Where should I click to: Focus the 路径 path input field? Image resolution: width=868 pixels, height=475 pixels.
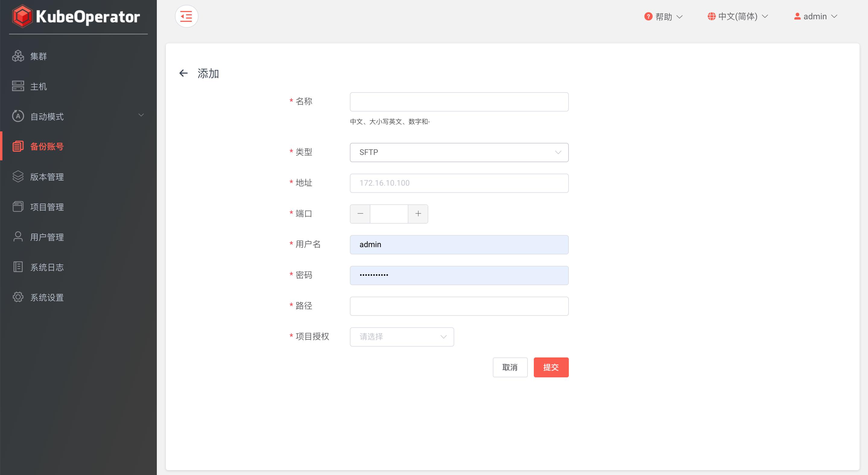point(459,306)
